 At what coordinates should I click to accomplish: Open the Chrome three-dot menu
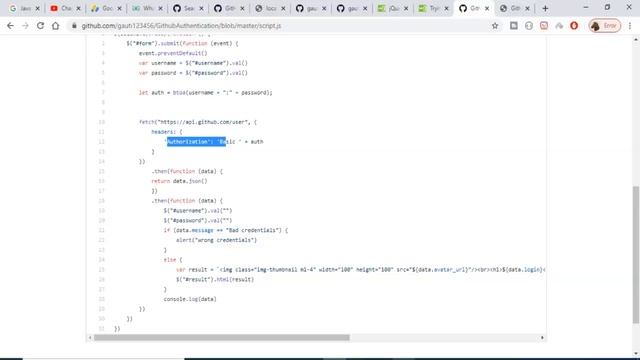630,26
